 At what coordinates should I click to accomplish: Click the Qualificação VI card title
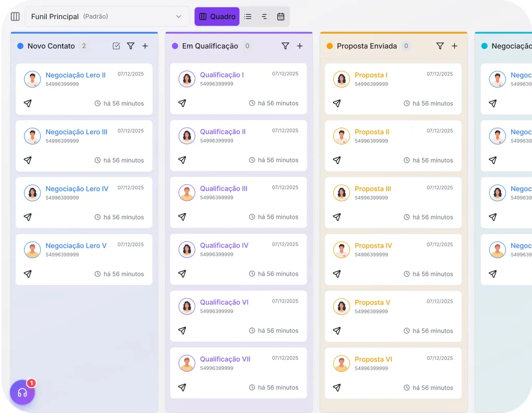click(224, 302)
